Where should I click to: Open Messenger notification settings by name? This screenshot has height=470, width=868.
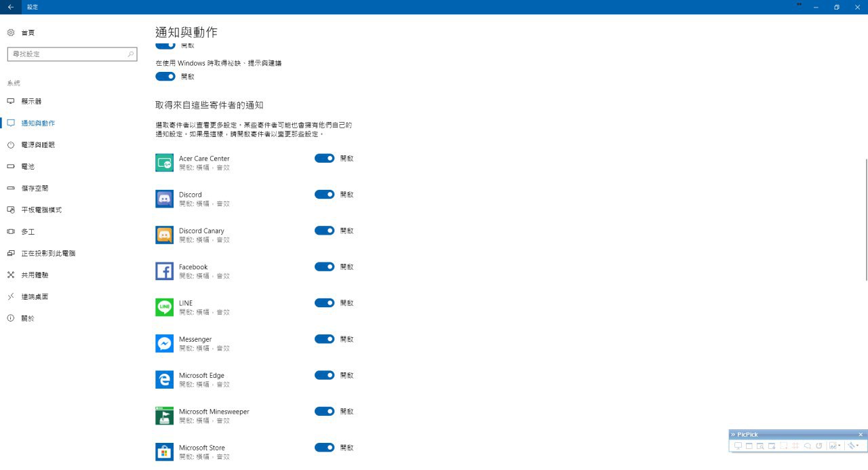pyautogui.click(x=195, y=339)
